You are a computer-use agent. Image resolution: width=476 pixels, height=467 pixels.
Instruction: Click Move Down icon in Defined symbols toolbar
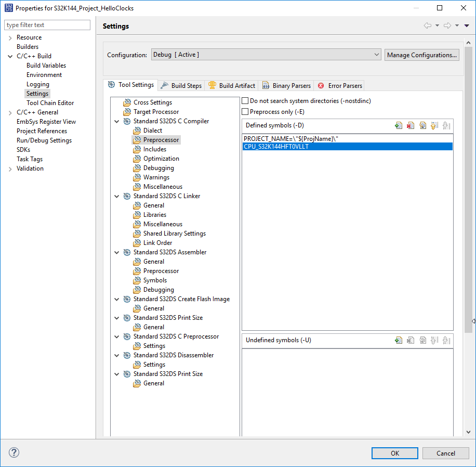point(446,125)
